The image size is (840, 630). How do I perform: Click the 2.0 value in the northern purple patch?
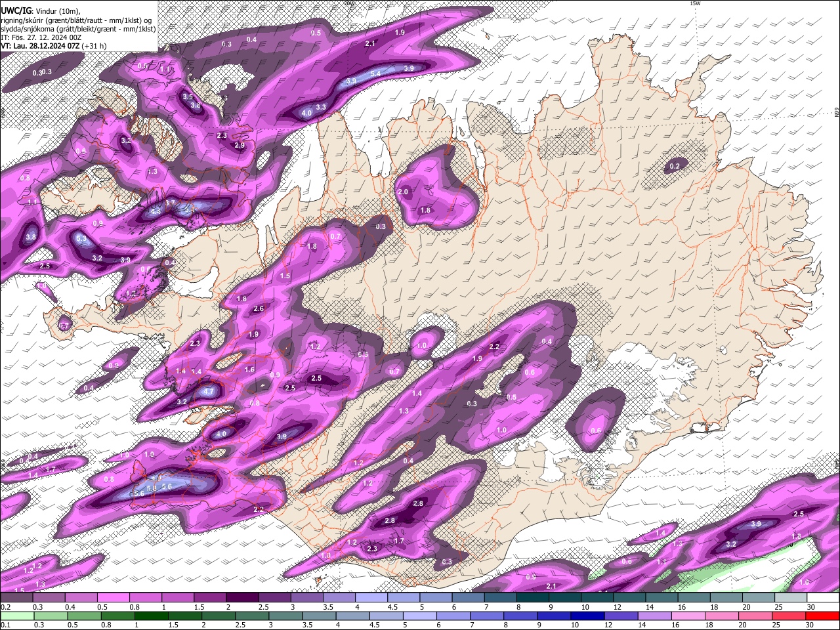point(403,192)
